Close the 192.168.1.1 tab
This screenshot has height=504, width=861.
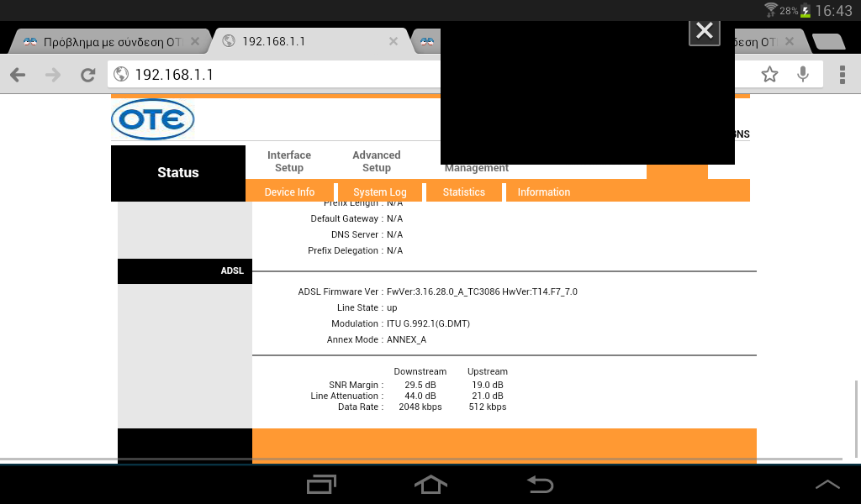(394, 41)
